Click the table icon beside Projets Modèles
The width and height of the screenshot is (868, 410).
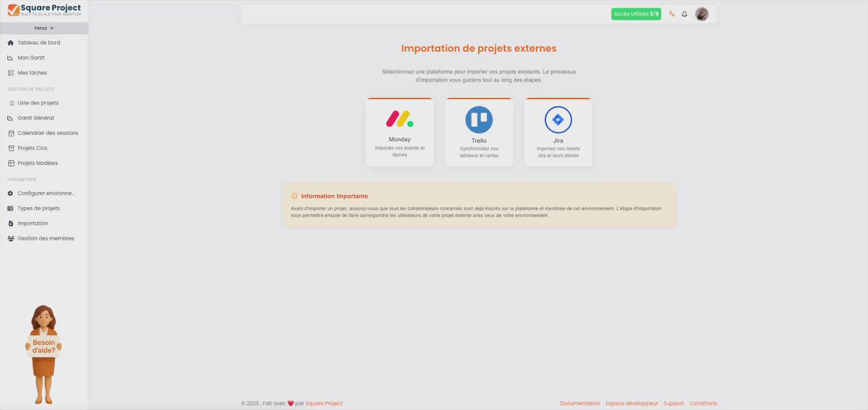coord(11,163)
